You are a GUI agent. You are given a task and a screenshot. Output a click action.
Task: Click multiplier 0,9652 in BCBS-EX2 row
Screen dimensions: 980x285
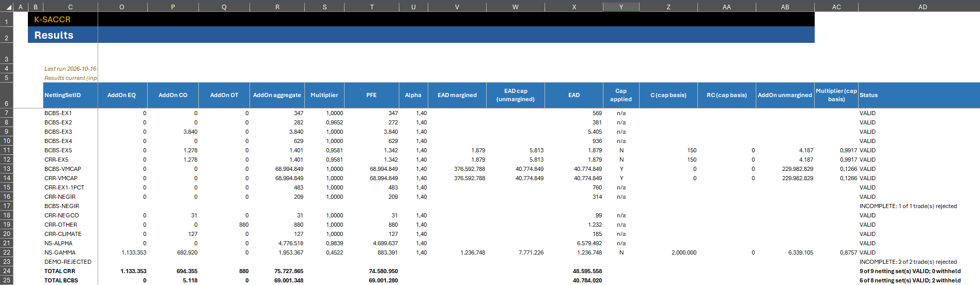324,122
